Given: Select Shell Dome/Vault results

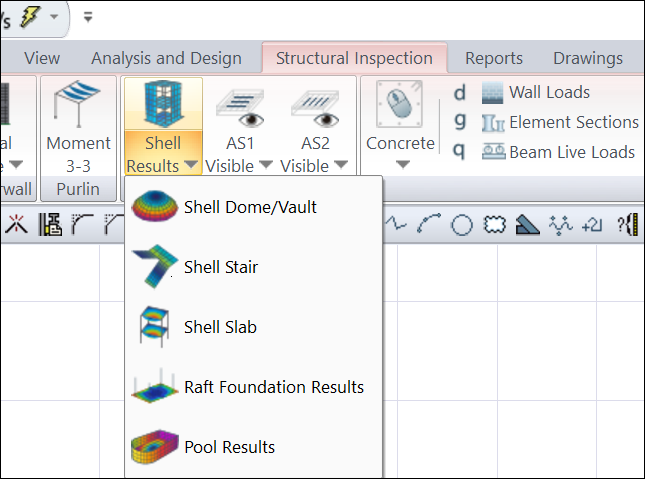Looking at the screenshot, I should pyautogui.click(x=250, y=207).
